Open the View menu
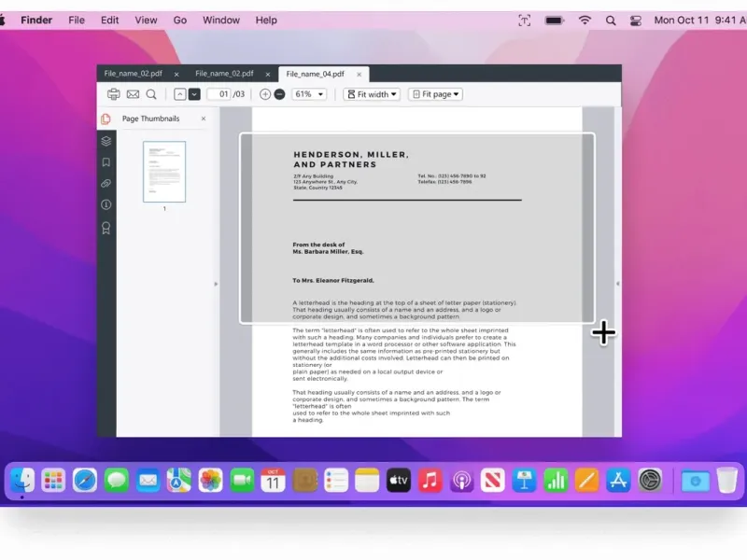Screen dimensions: 747x560 click(x=146, y=20)
